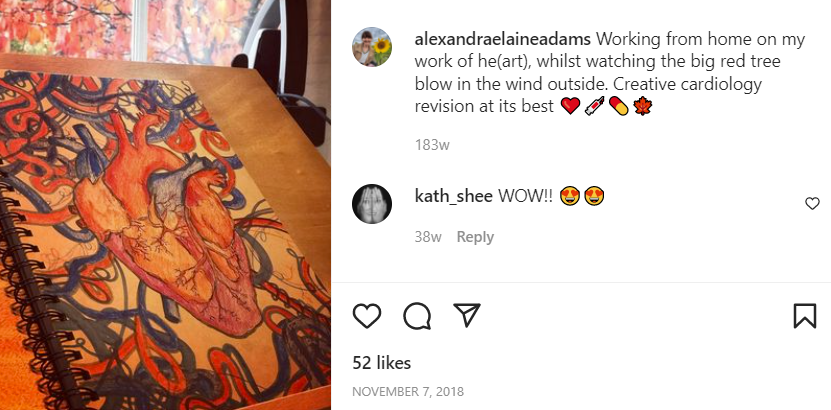Reply to kath_shee's comment
The height and width of the screenshot is (410, 831).
click(x=475, y=237)
